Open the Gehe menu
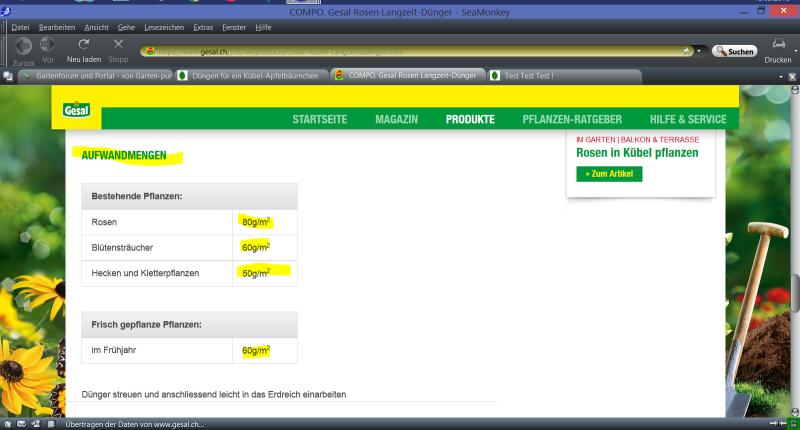 (x=126, y=28)
